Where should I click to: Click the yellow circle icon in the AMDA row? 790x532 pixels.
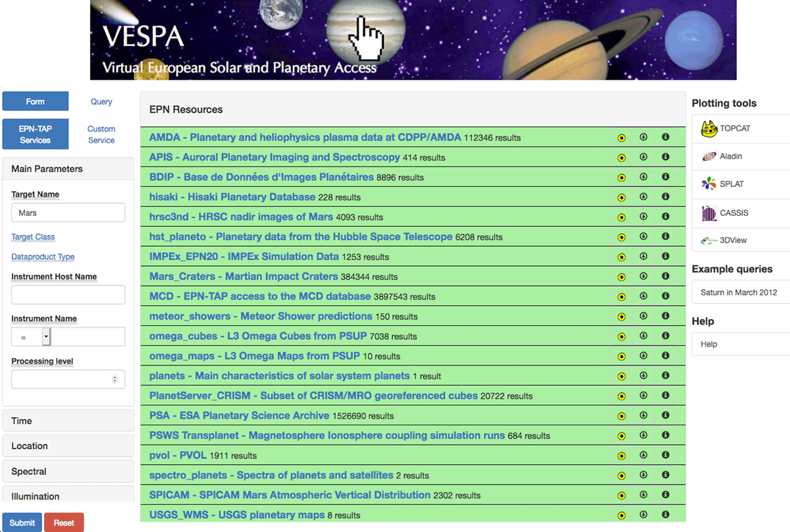tap(621, 138)
